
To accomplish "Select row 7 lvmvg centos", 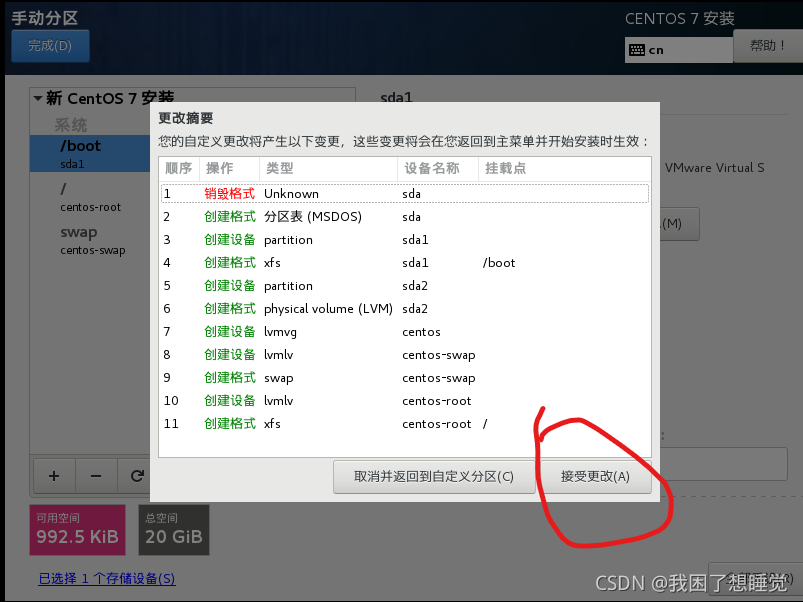I will [405, 332].
